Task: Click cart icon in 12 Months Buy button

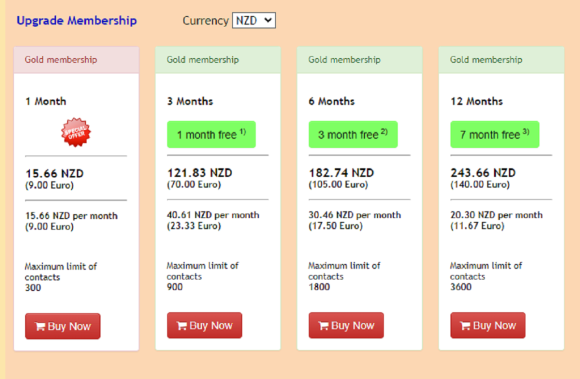Action: (x=465, y=325)
